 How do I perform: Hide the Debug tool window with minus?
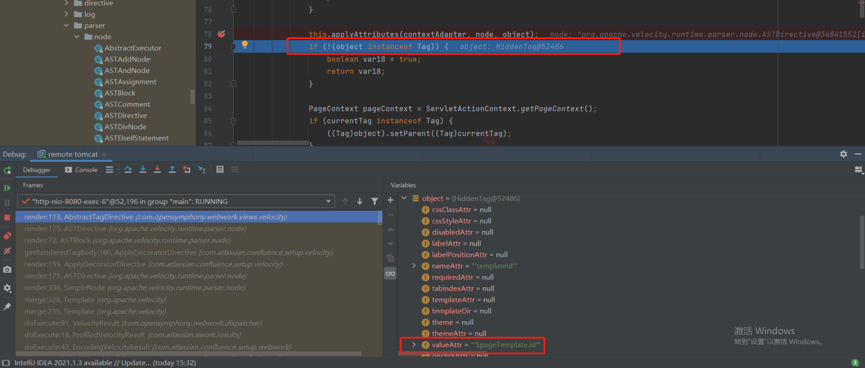pyautogui.click(x=857, y=154)
